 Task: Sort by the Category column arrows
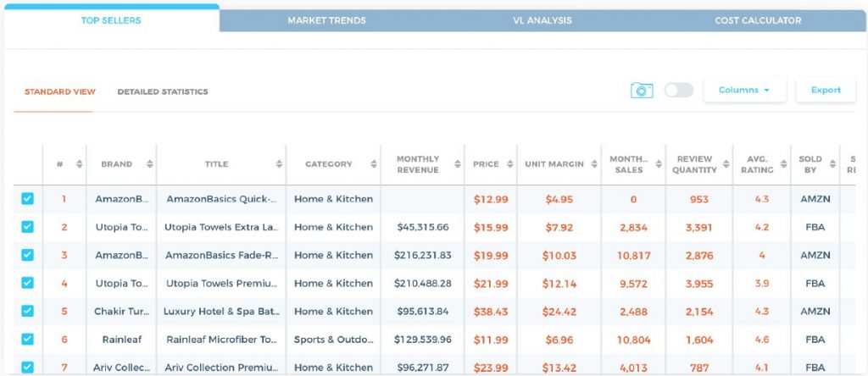pos(374,164)
